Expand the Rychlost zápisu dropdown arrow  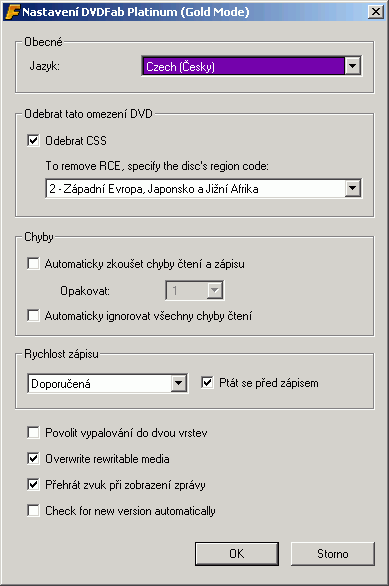[x=179, y=383]
